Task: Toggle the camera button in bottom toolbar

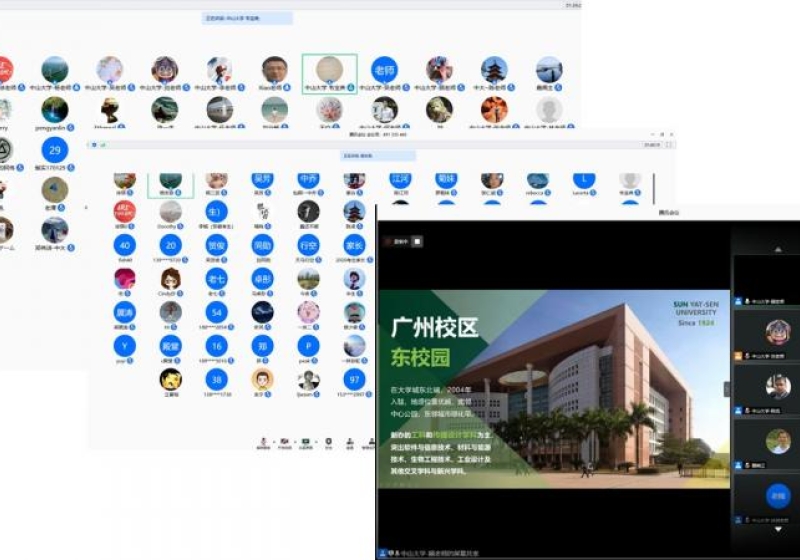Action: 285,442
